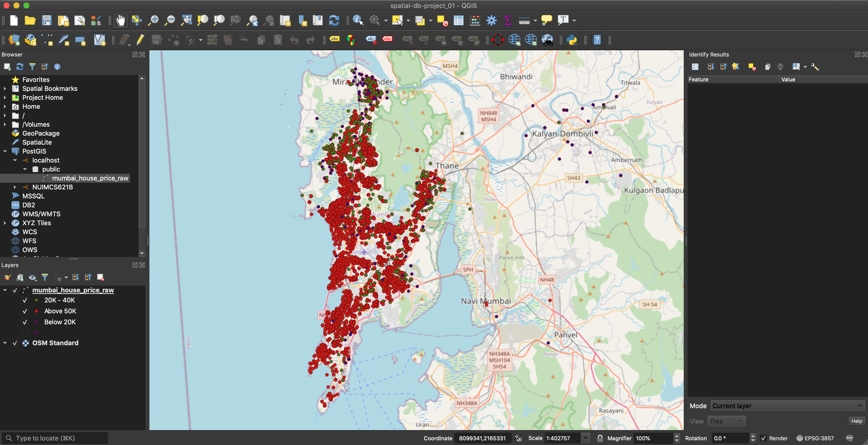This screenshot has height=445, width=868.
Task: Click the Toggle Editing pencil icon
Action: (x=140, y=40)
